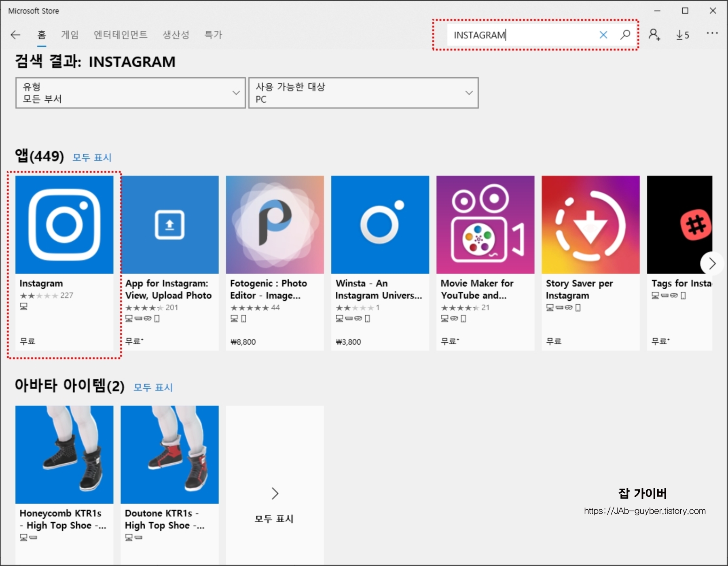Image resolution: width=728 pixels, height=566 pixels.
Task: Select the Honeycomb KTR1s shoe item
Action: coord(64,454)
